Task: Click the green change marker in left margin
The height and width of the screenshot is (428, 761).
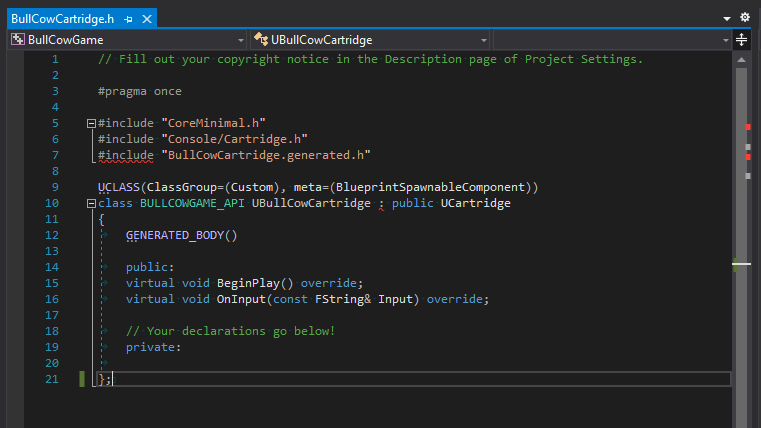Action: 82,379
